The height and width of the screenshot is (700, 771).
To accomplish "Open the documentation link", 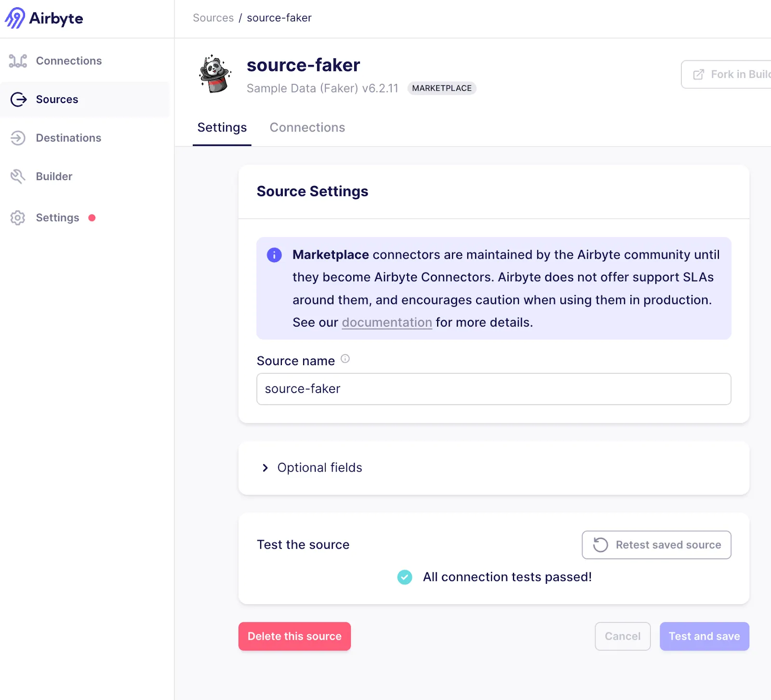I will coord(387,322).
